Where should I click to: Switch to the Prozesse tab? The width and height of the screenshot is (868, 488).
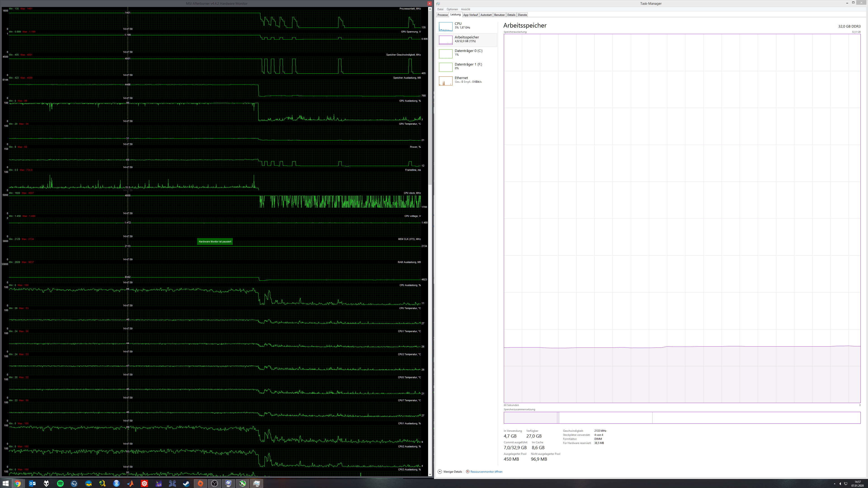tap(442, 15)
